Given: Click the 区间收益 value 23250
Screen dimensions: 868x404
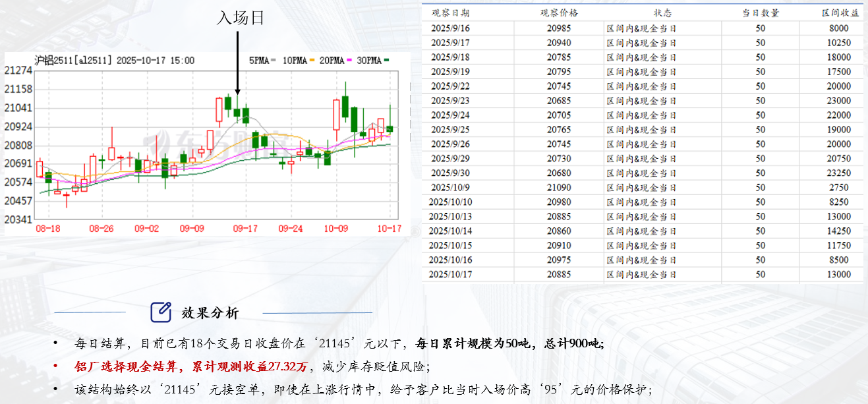Looking at the screenshot, I should click(840, 173).
